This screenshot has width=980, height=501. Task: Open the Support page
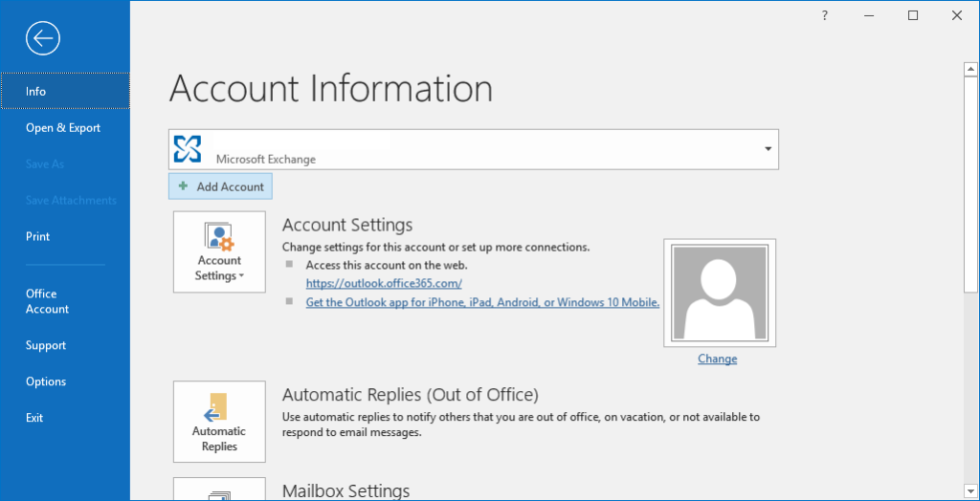point(65,345)
